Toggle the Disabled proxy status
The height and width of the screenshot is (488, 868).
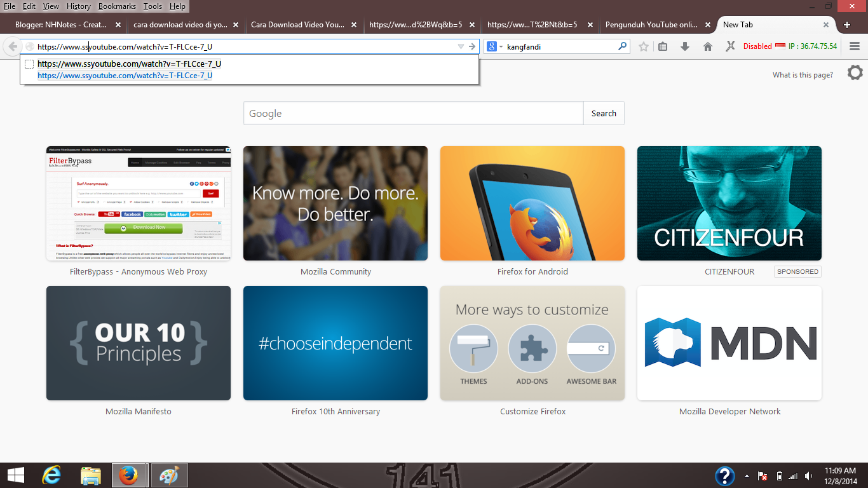tap(757, 46)
